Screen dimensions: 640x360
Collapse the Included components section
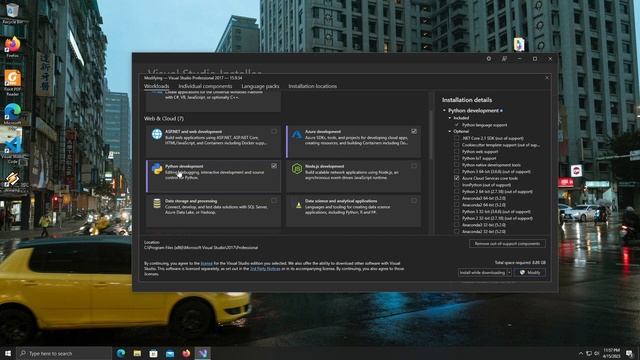pos(450,118)
